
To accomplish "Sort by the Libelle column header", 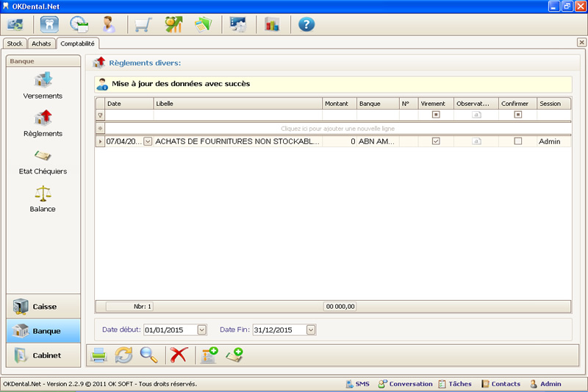I will [x=237, y=104].
